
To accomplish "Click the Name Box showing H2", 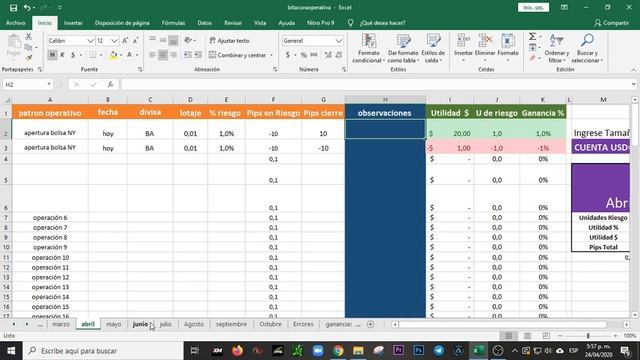I will pos(28,84).
